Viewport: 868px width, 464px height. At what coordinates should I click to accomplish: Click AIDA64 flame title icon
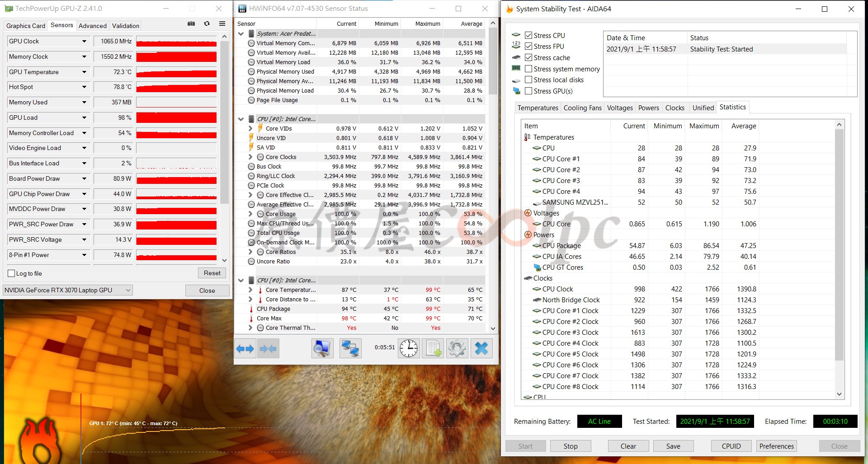[x=509, y=9]
